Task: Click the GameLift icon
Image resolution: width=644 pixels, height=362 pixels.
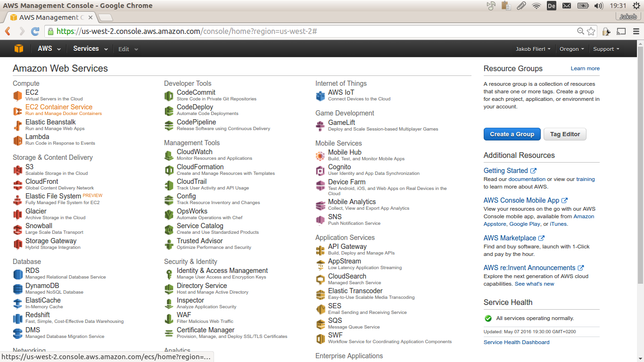Action: pos(320,126)
